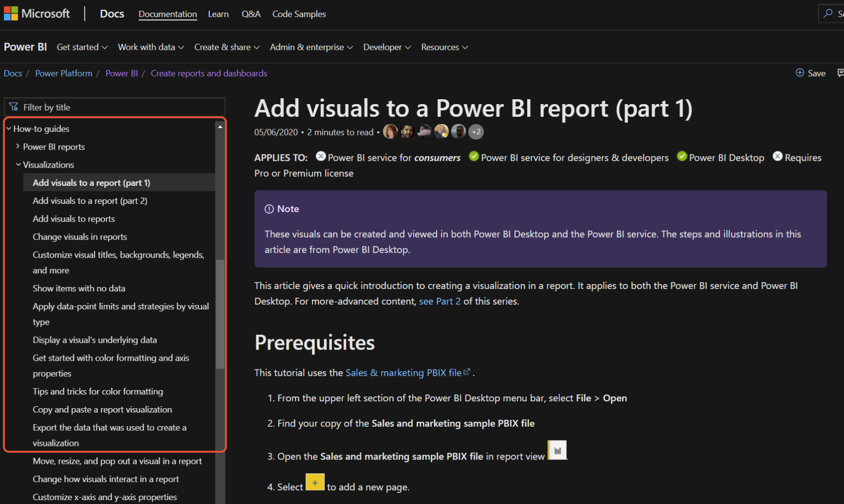
Task: Click the fourth contributor avatar
Action: click(x=442, y=131)
